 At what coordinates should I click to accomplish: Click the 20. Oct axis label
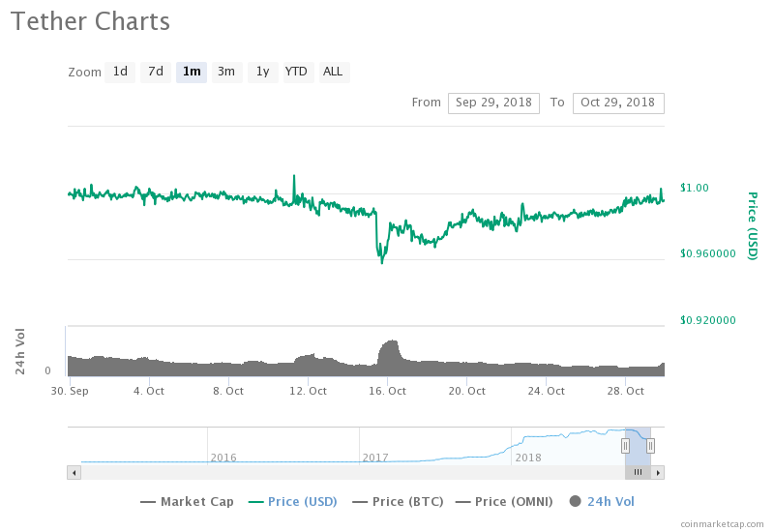(467, 391)
